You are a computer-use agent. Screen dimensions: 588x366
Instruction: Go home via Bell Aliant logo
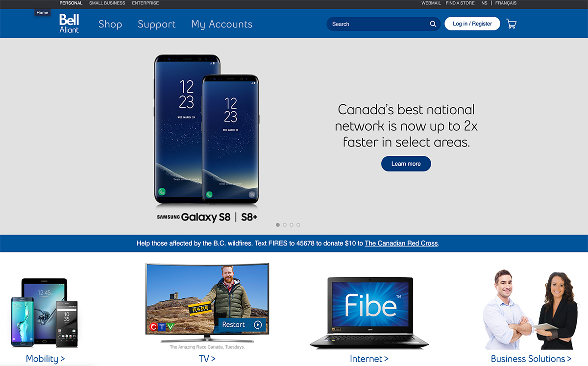69,24
